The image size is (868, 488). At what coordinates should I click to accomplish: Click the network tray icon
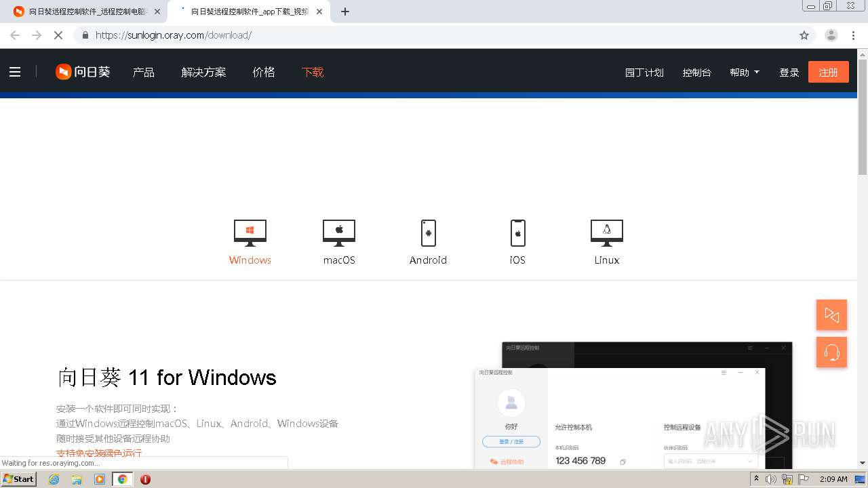(x=787, y=479)
